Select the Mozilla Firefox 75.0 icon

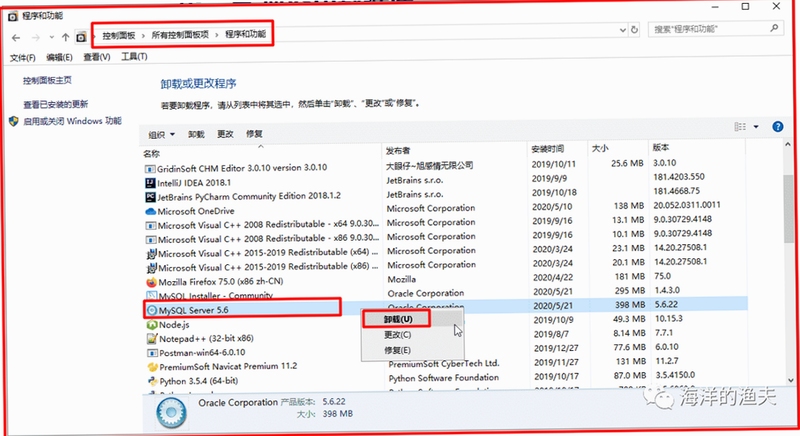[x=152, y=282]
